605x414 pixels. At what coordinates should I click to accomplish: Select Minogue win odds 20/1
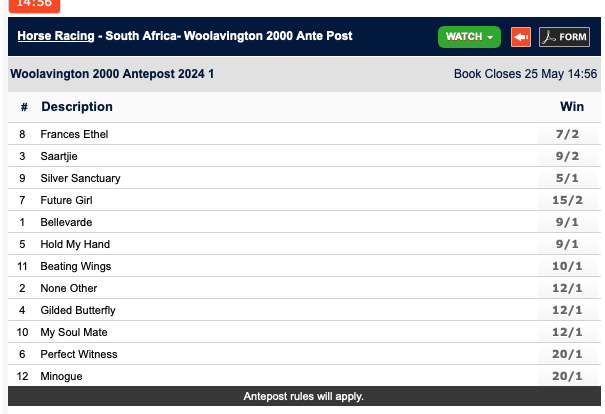pos(569,376)
